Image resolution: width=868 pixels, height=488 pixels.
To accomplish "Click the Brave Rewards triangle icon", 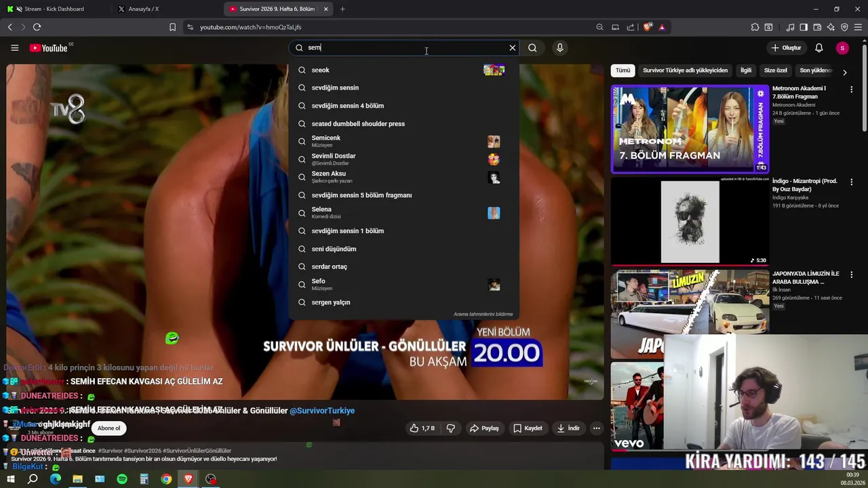I will click(x=662, y=27).
